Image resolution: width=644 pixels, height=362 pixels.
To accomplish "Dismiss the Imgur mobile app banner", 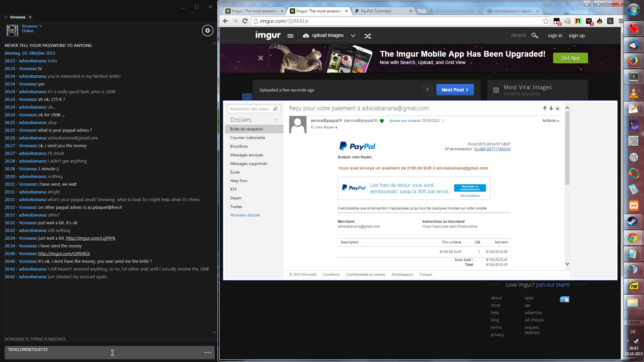I will click(261, 58).
